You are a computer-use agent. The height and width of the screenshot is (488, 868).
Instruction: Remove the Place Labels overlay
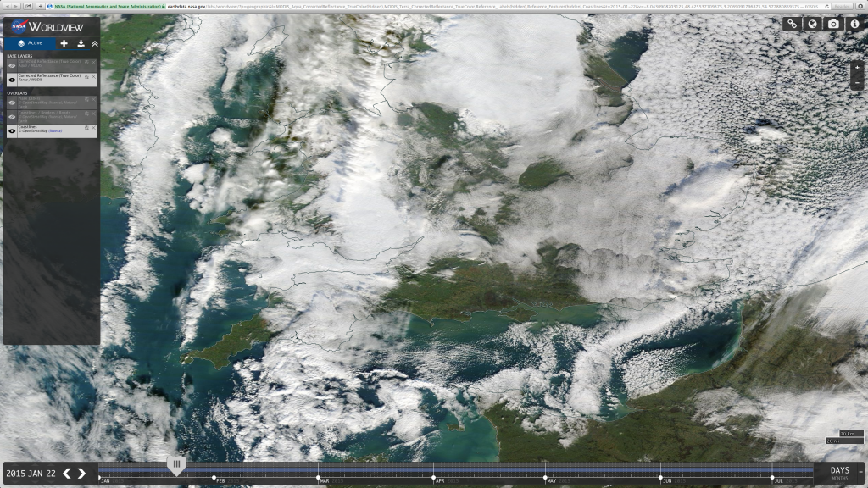click(x=93, y=99)
